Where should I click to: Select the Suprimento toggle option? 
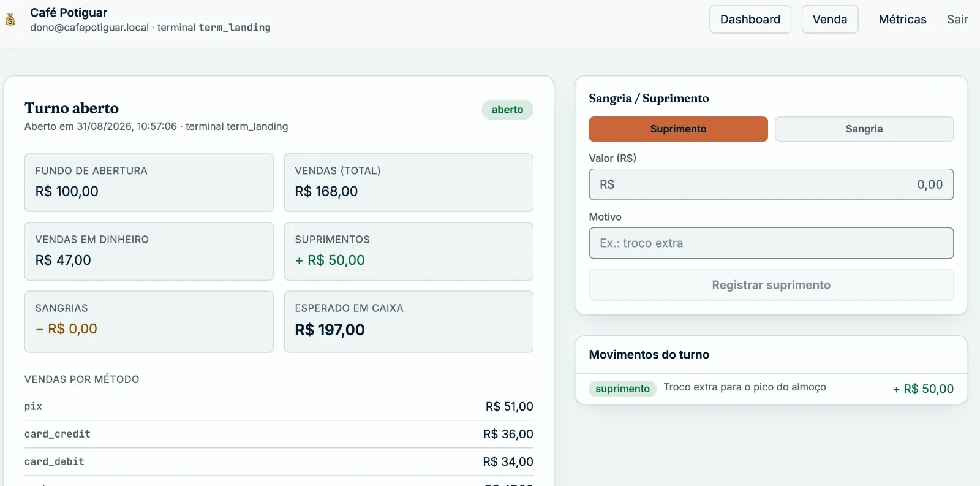click(678, 129)
